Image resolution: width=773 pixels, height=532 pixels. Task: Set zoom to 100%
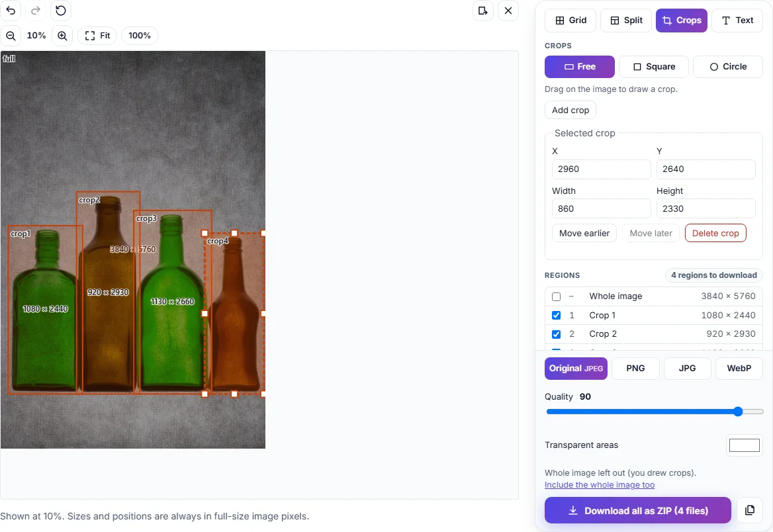[x=140, y=36]
